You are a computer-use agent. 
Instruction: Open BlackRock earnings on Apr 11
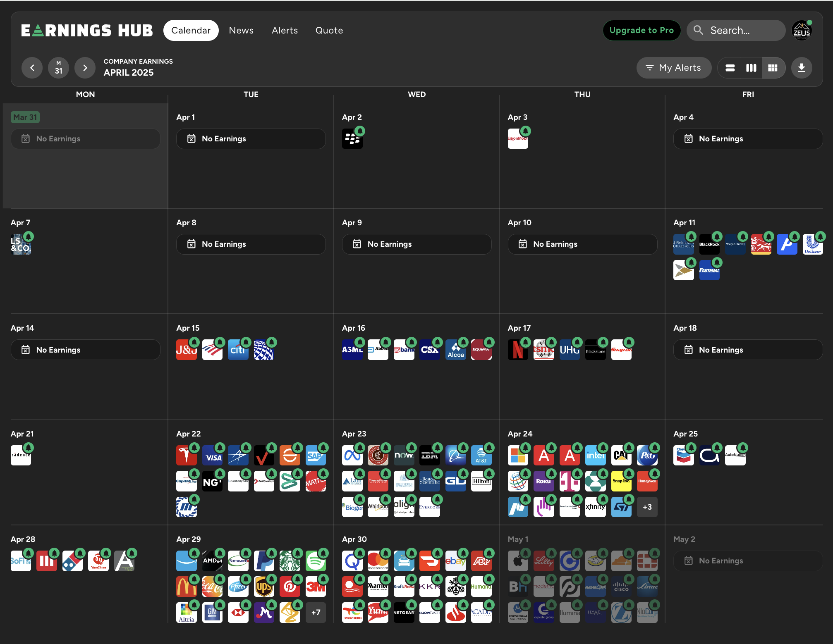709,244
